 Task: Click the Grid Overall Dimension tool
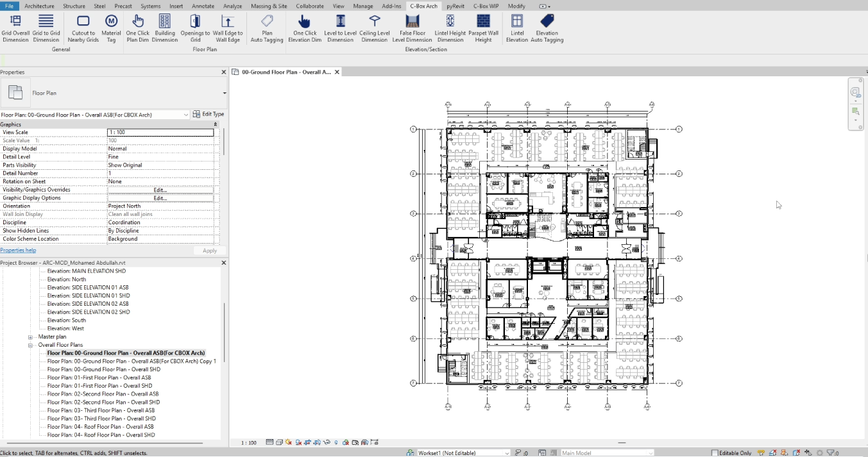pos(15,29)
